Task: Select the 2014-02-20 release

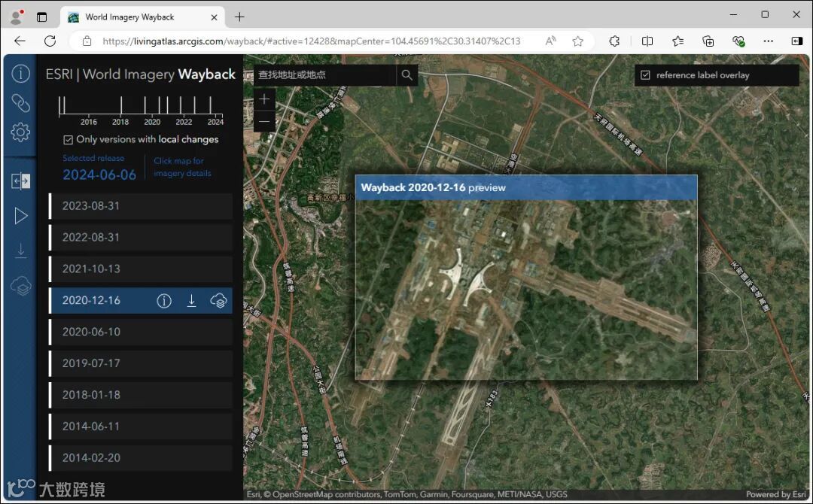Action: pos(141,458)
